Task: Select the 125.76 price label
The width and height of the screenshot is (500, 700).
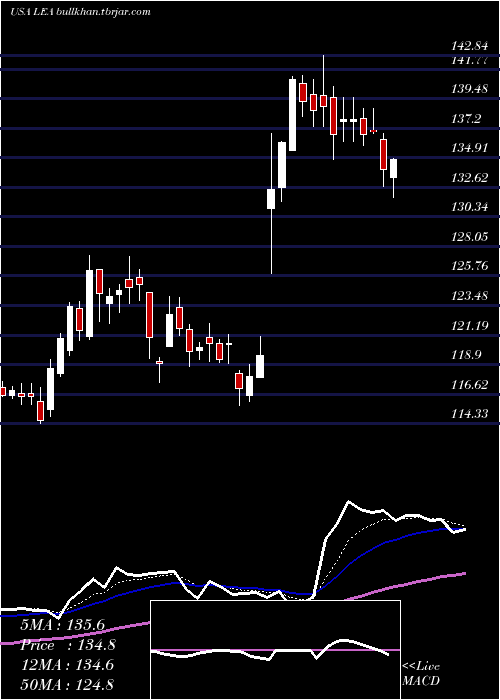Action: (x=469, y=266)
